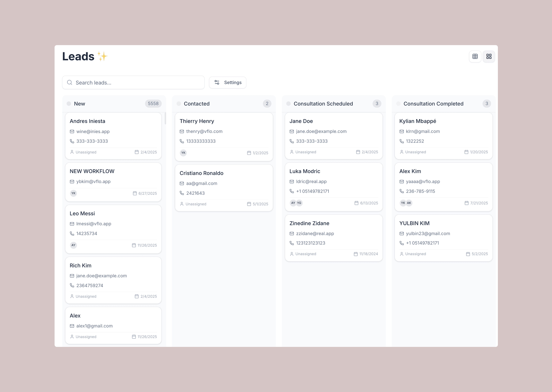Click the search magnifier icon

pos(69,83)
